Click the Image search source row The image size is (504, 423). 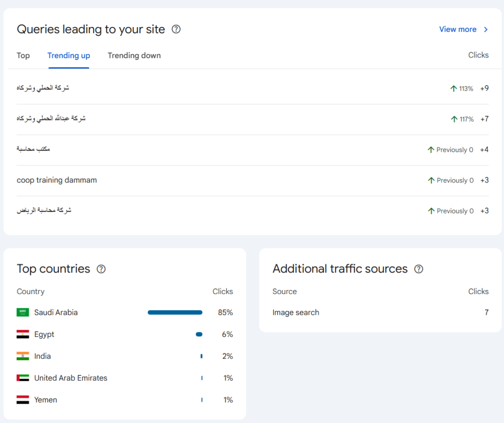(380, 312)
